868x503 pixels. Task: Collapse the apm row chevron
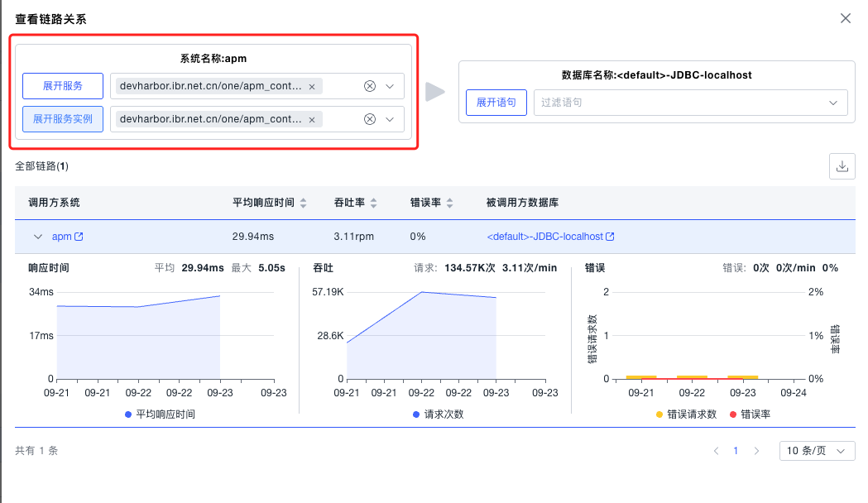tap(37, 237)
